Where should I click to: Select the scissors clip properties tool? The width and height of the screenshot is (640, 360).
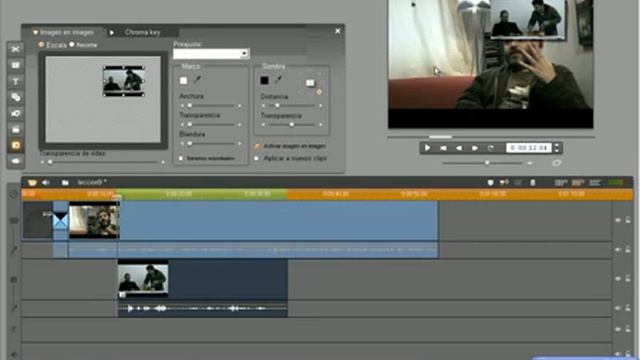[16, 49]
